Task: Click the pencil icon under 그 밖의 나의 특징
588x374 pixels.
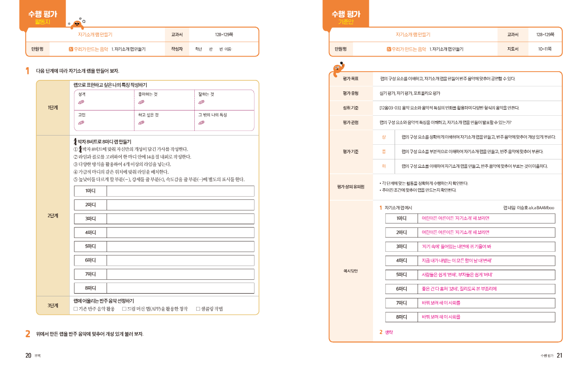Action: [201, 123]
